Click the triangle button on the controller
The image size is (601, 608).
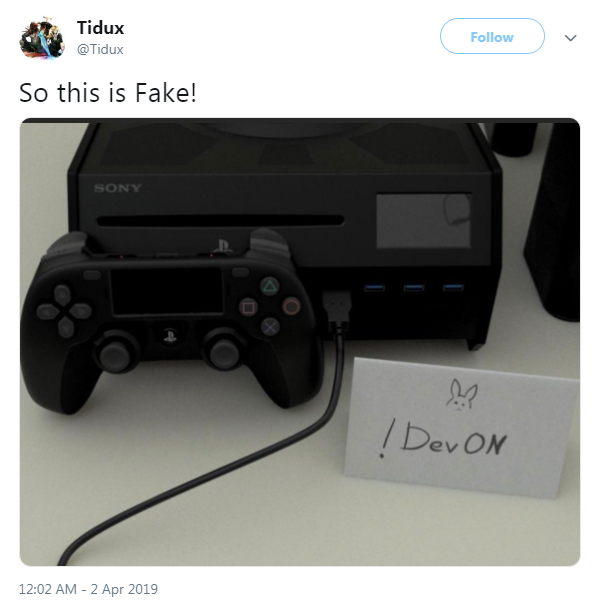pos(270,287)
